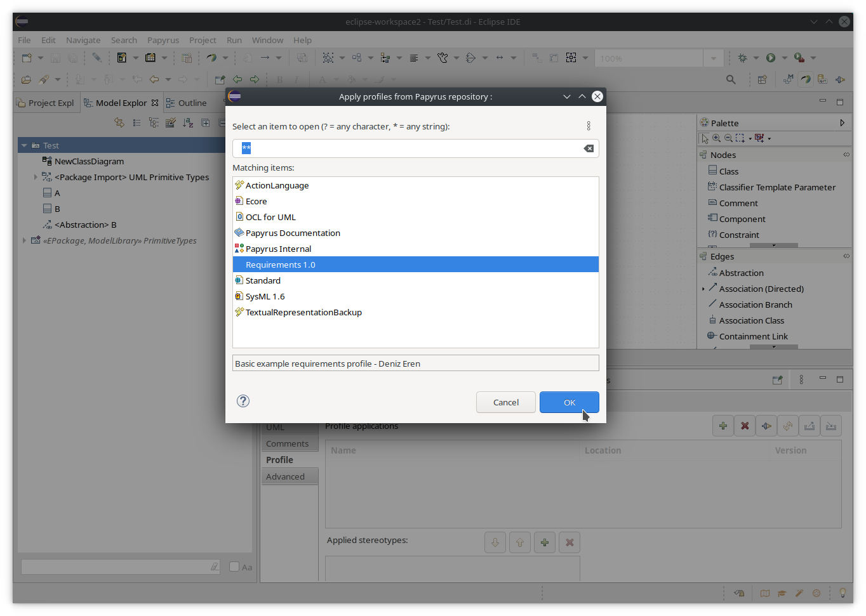Open the dialog view menu dots
The width and height of the screenshot is (866, 616).
[589, 126]
